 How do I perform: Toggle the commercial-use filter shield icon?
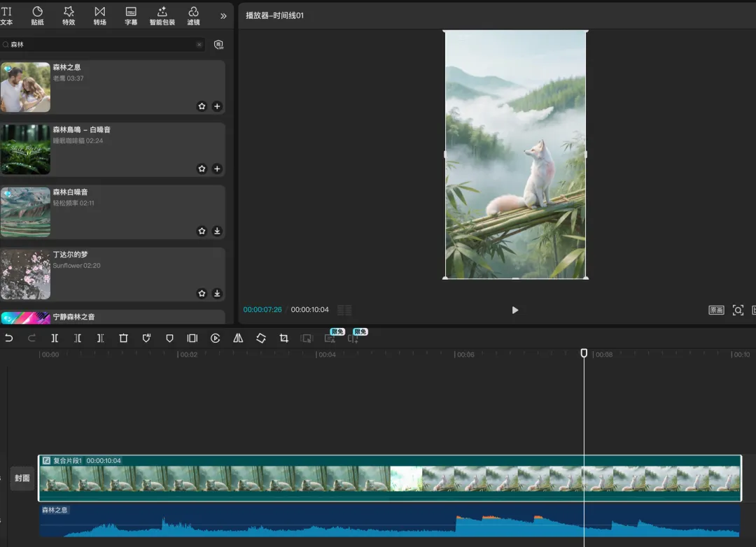coord(218,45)
